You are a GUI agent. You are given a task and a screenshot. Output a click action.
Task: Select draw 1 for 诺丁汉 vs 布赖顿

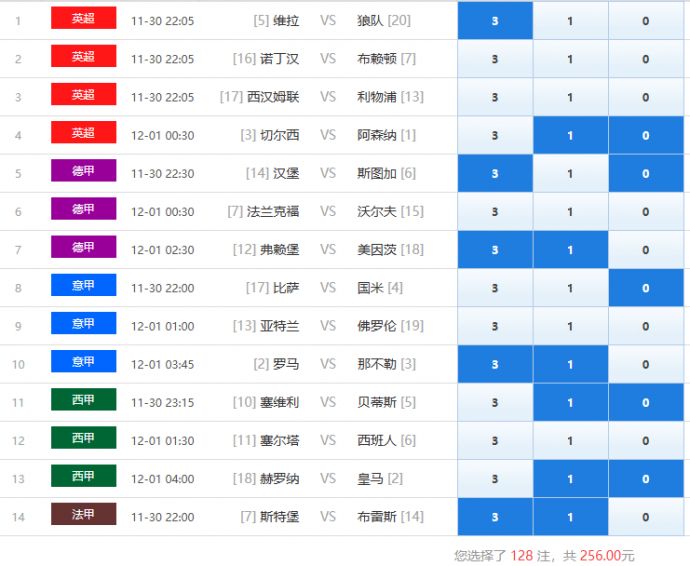coord(570,59)
